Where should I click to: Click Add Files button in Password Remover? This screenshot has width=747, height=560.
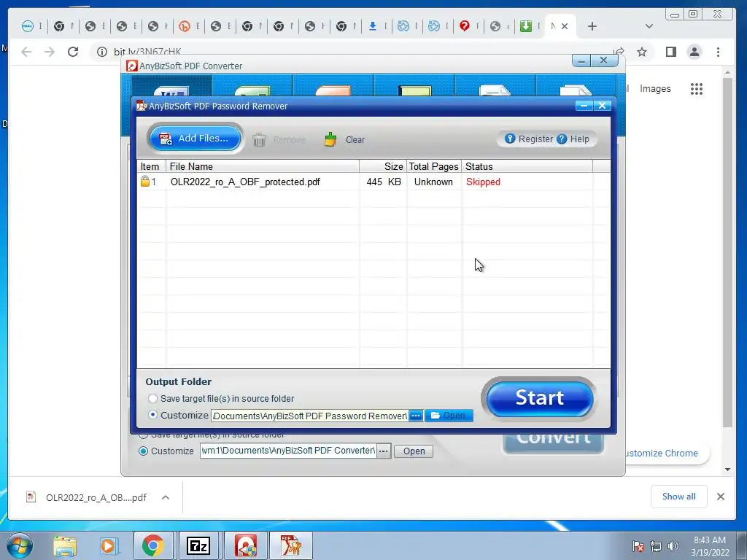point(196,139)
